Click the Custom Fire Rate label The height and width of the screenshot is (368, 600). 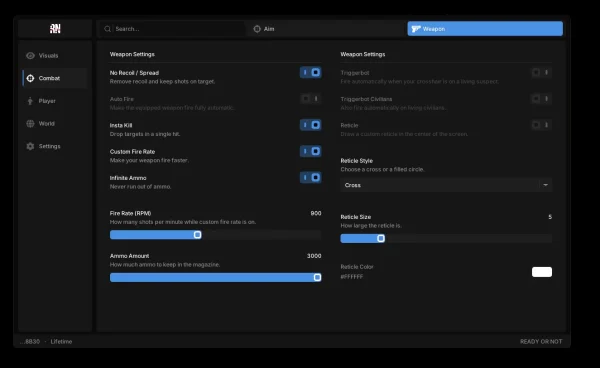tap(132, 151)
